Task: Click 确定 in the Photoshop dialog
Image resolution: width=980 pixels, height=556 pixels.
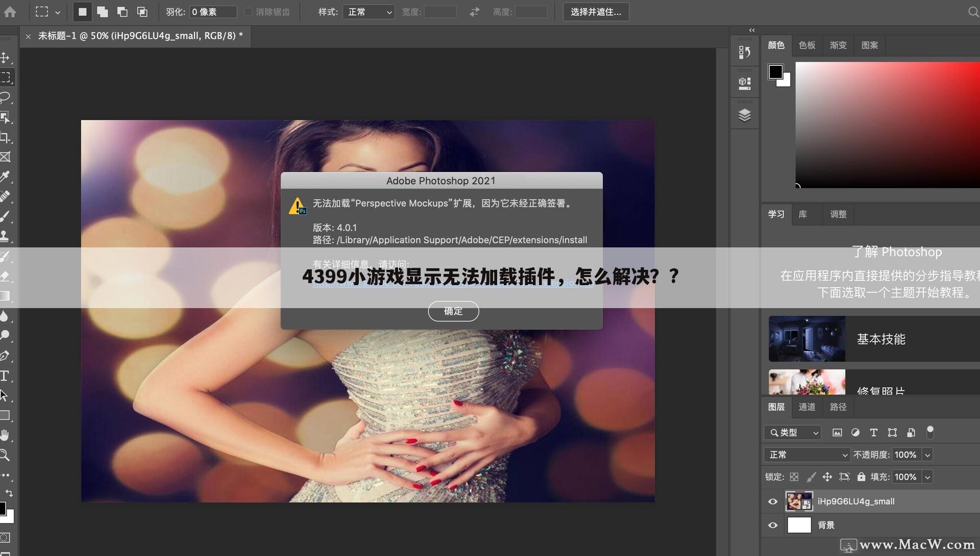Action: 453,311
